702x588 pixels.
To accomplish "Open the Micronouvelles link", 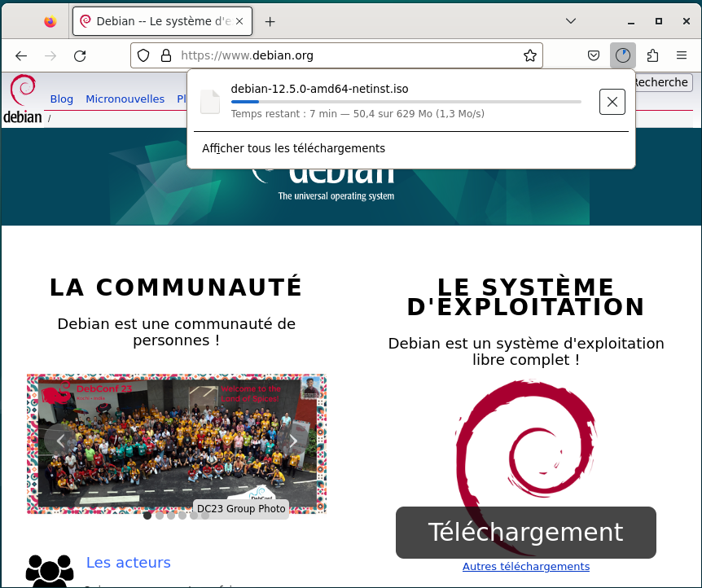I will pos(125,99).
